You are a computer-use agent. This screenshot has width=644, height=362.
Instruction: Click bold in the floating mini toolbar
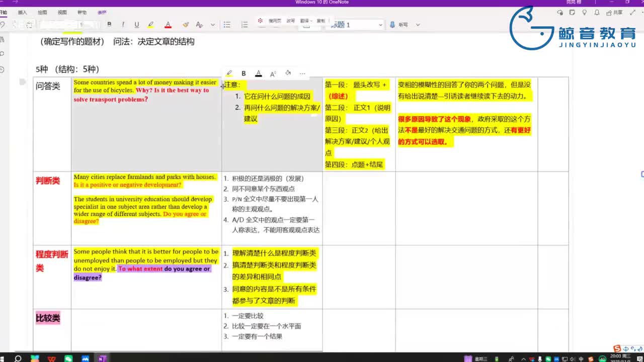click(x=244, y=73)
